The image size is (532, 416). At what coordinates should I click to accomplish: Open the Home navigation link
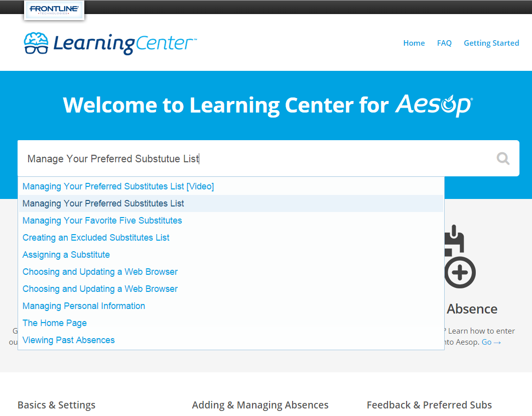(x=414, y=43)
